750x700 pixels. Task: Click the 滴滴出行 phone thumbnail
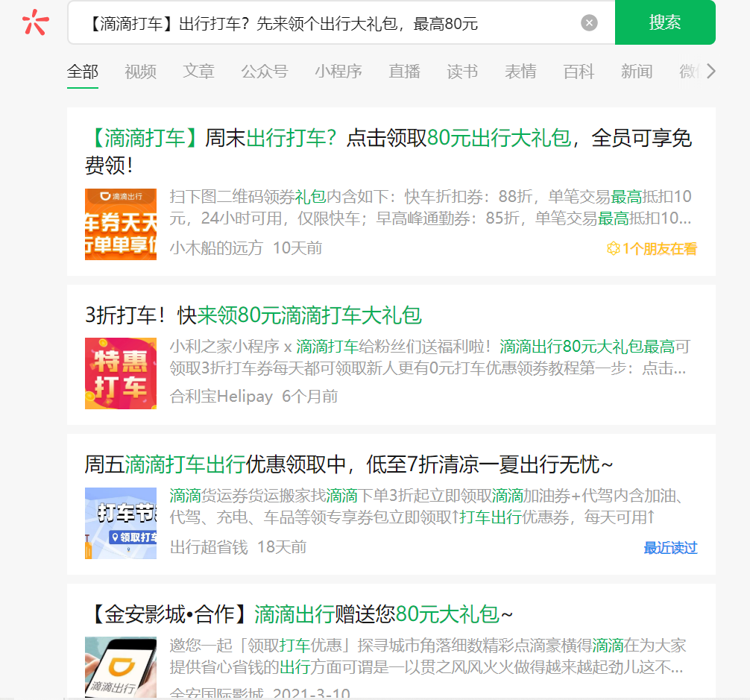(121, 667)
